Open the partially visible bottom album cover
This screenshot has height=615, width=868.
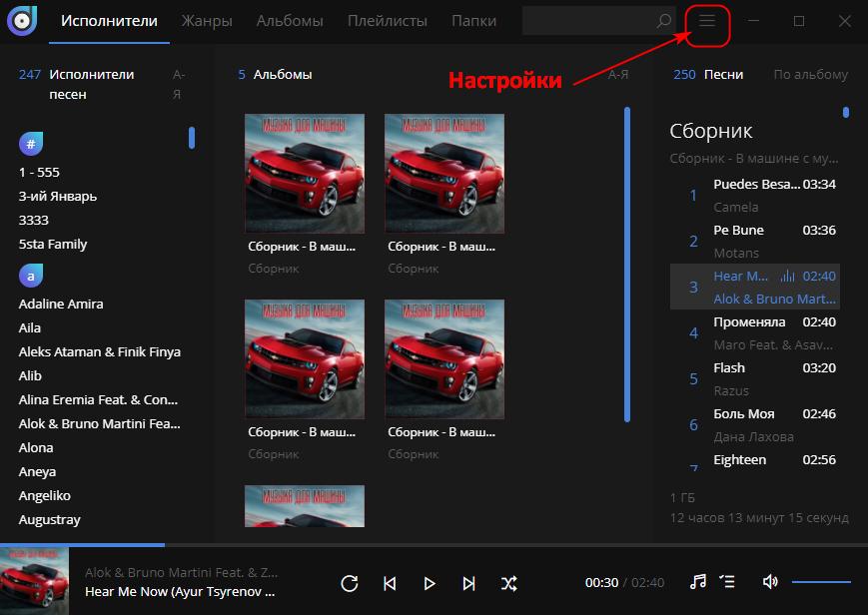tap(305, 506)
